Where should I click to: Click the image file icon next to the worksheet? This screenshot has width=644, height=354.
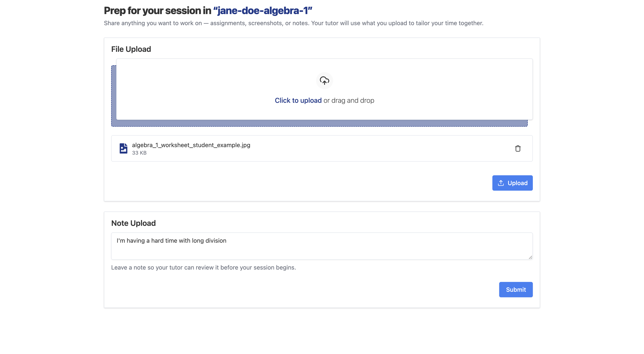123,148
